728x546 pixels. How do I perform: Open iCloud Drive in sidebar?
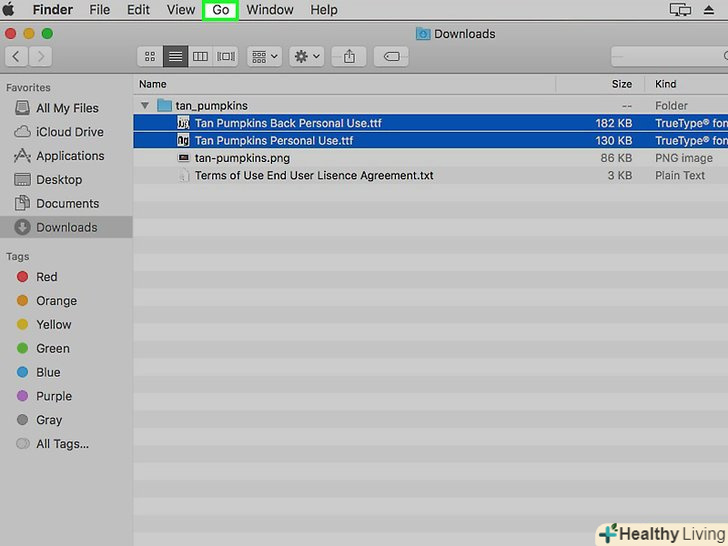pos(66,132)
